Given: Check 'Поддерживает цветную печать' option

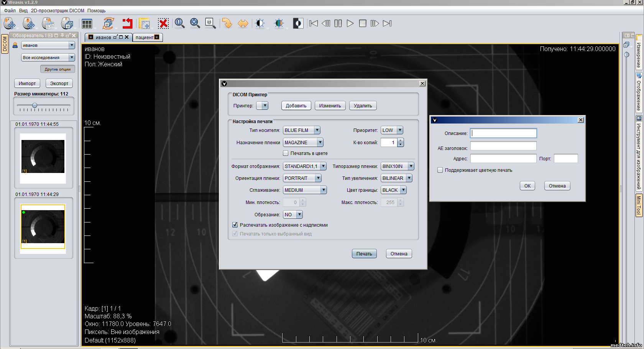Looking at the screenshot, I should (440, 170).
